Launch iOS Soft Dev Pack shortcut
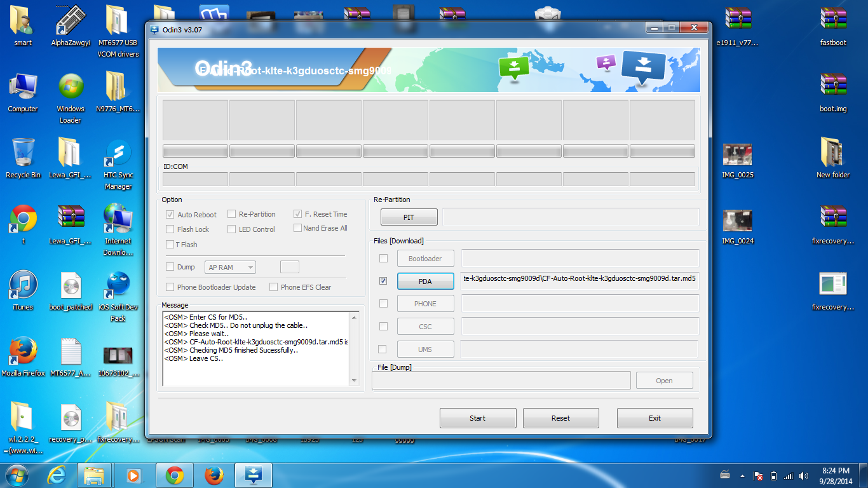The image size is (868, 488). click(x=118, y=296)
